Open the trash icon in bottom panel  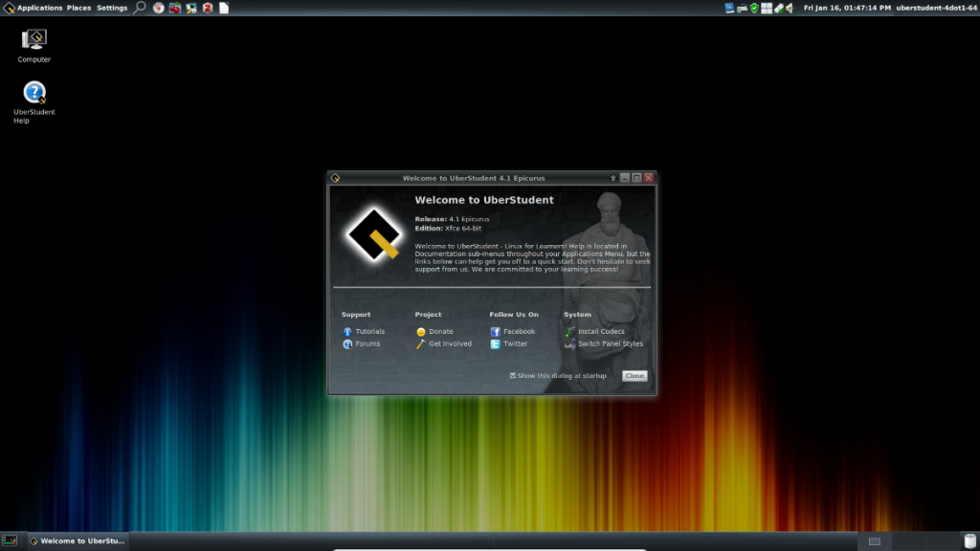pos(969,541)
